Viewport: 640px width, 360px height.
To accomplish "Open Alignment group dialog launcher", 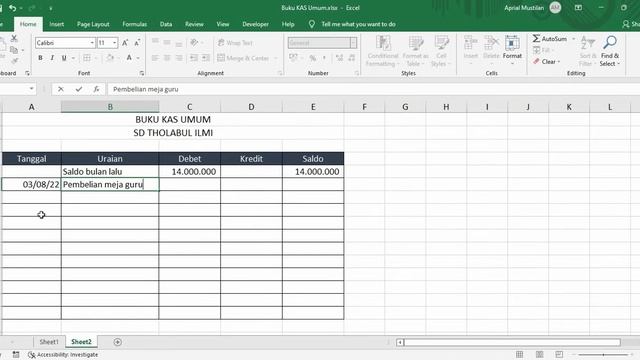I will 280,73.
